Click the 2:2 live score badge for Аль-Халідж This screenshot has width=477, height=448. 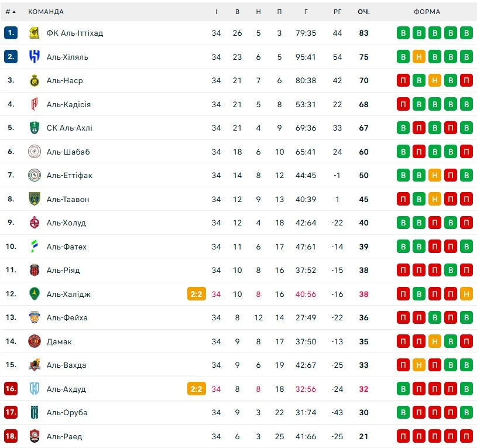coord(196,294)
